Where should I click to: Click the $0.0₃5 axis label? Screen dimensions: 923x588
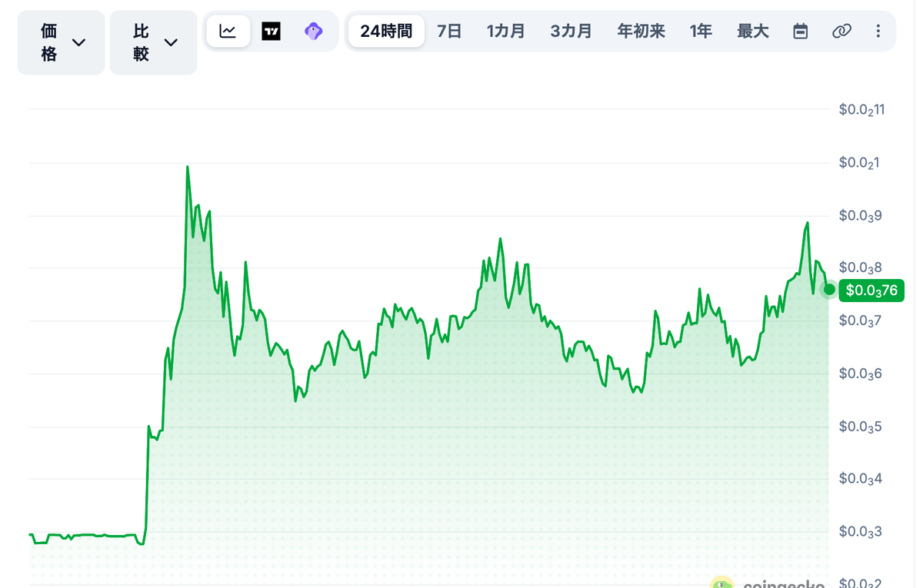pyautogui.click(x=859, y=427)
